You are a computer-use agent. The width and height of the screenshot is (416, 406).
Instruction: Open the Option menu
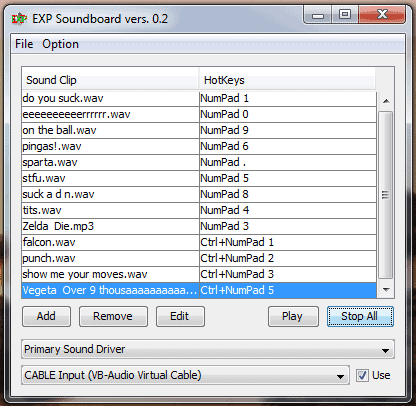pyautogui.click(x=60, y=44)
